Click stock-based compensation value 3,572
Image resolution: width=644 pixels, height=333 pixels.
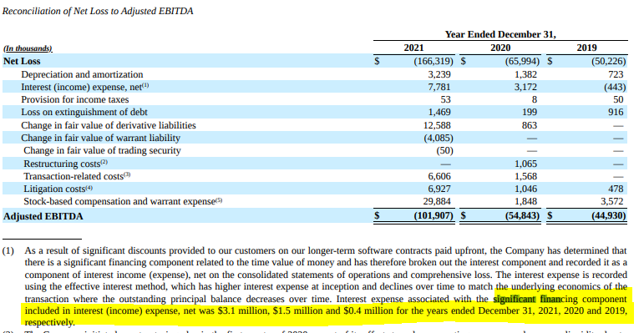click(612, 202)
